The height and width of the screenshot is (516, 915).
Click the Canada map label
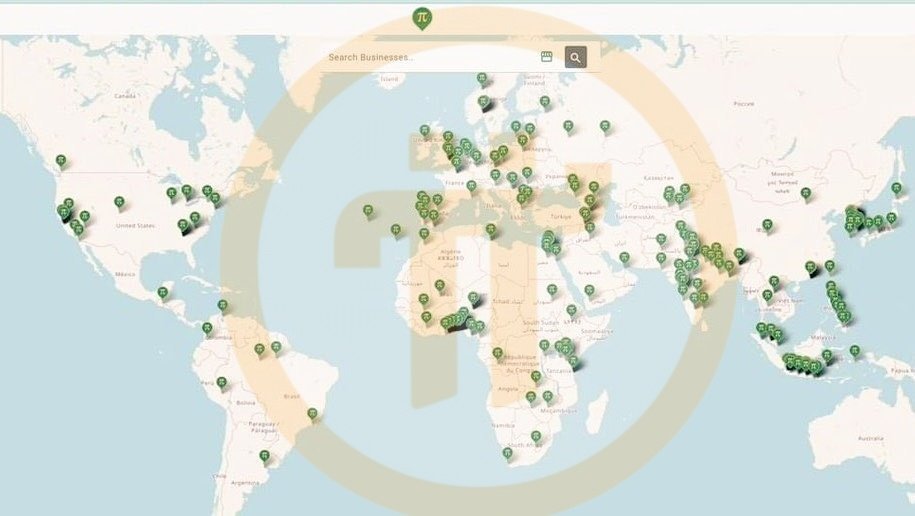coord(125,96)
